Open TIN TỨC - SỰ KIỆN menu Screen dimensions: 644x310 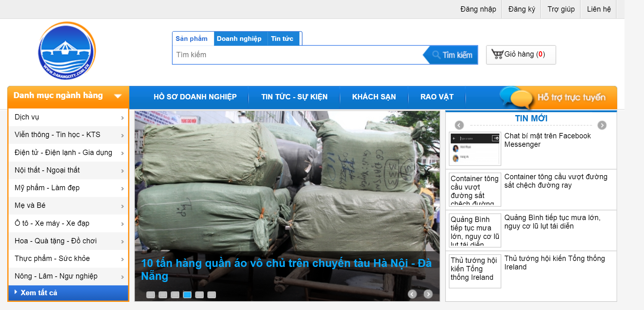[294, 97]
